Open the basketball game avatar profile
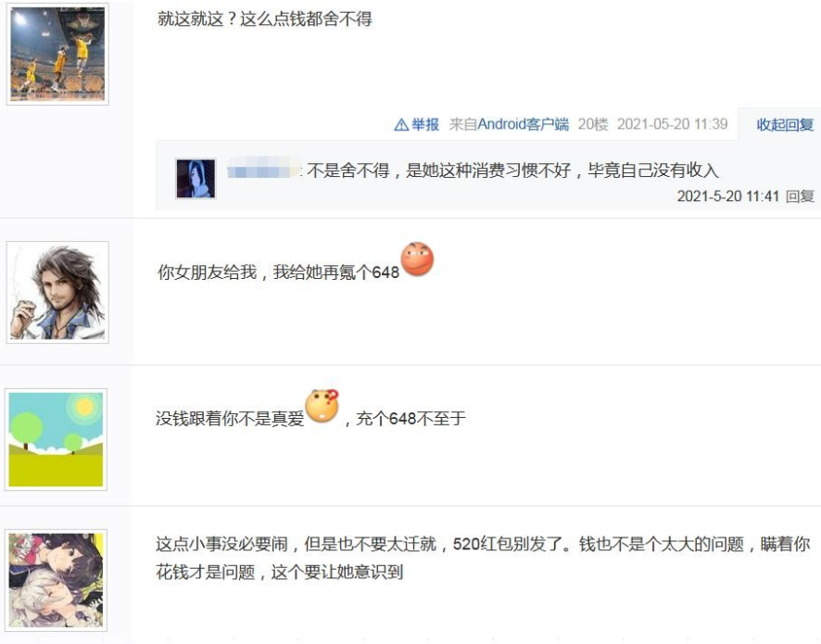821x644 pixels. tap(57, 54)
